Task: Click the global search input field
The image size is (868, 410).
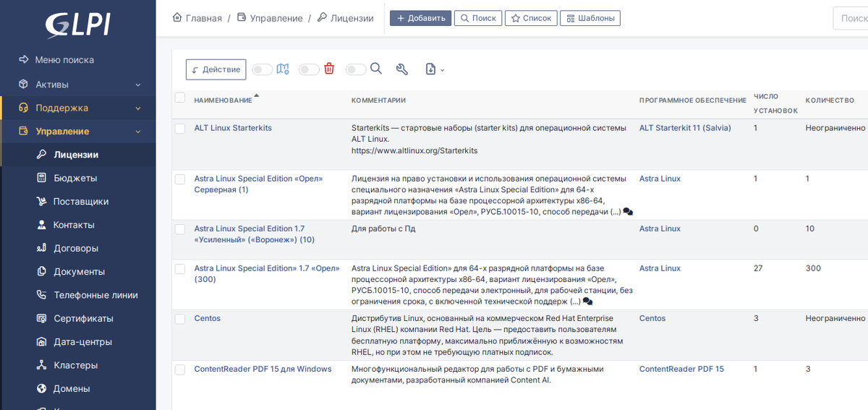Action: click(x=851, y=18)
